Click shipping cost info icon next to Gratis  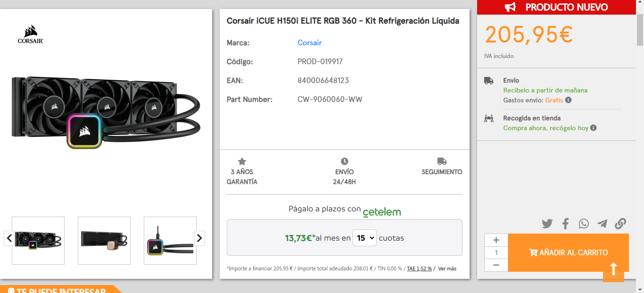pyautogui.click(x=569, y=100)
